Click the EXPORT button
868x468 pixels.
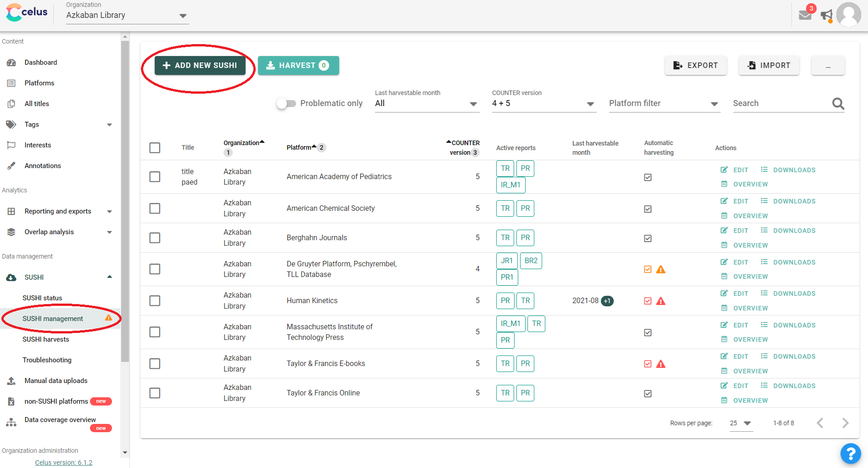click(x=695, y=66)
